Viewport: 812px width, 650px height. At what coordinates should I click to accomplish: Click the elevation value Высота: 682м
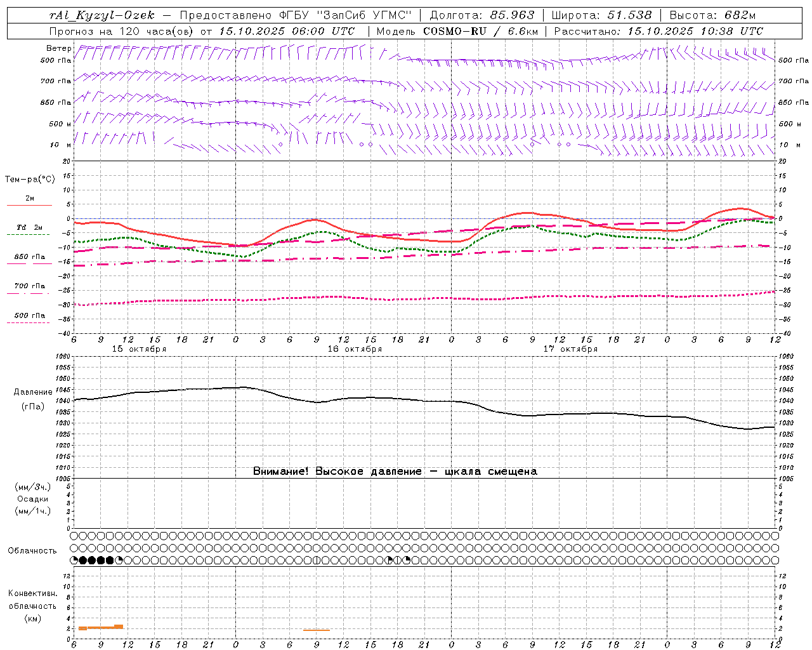tap(713, 15)
